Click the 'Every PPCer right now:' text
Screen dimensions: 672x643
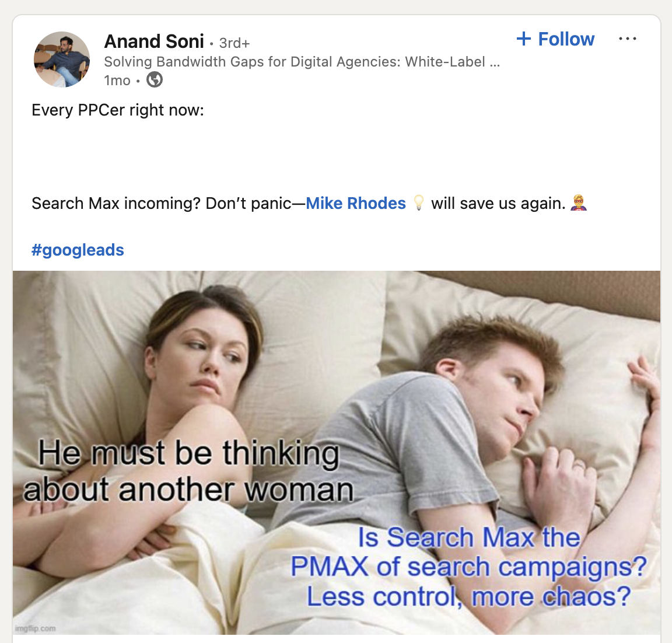click(x=118, y=110)
